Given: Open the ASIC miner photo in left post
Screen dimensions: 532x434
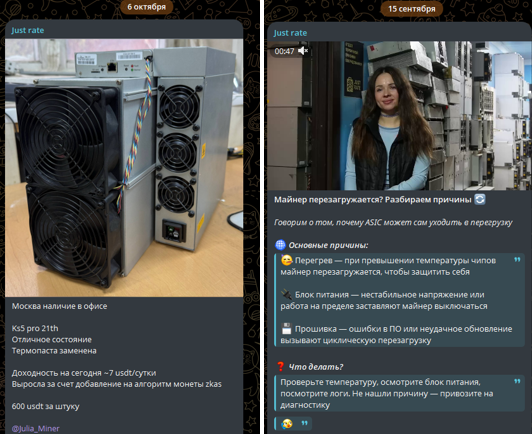Looking at the screenshot, I should click(124, 168).
